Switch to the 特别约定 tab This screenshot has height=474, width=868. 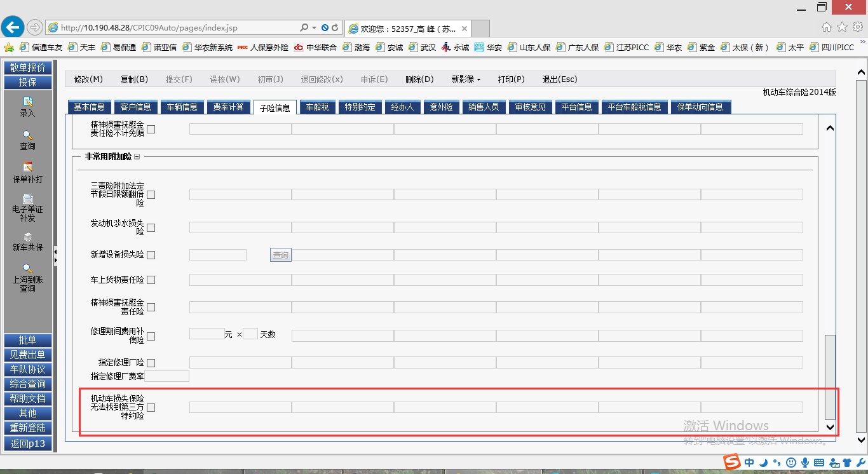click(x=360, y=107)
